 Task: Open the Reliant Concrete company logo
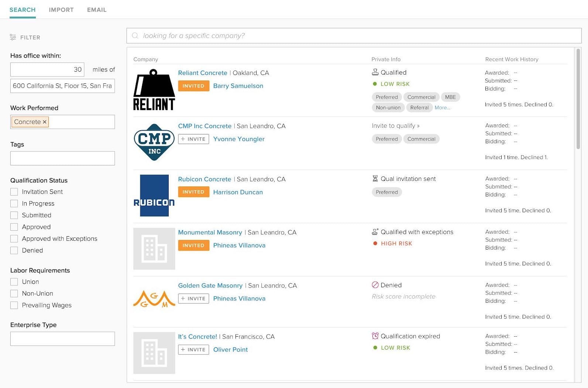[154, 90]
